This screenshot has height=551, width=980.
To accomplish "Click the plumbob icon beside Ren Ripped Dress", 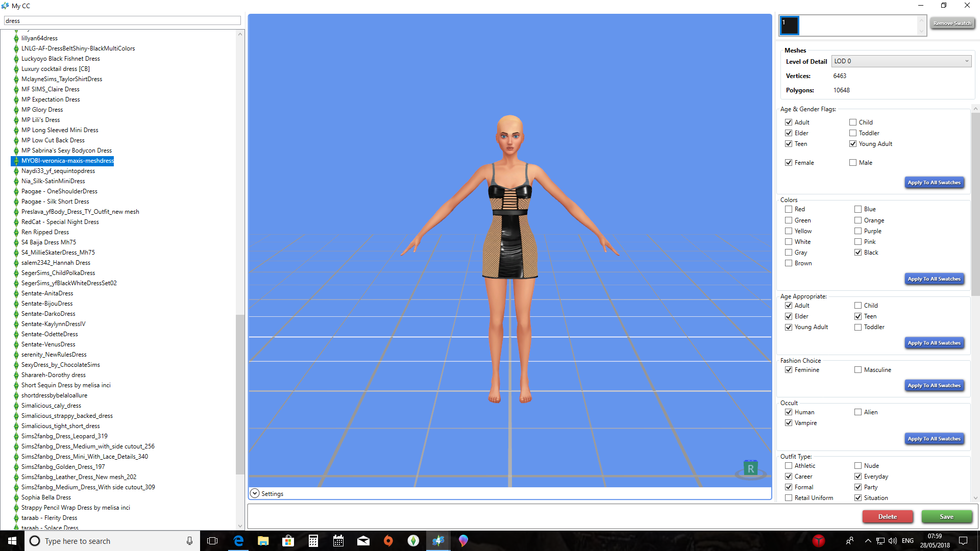I will [x=16, y=232].
